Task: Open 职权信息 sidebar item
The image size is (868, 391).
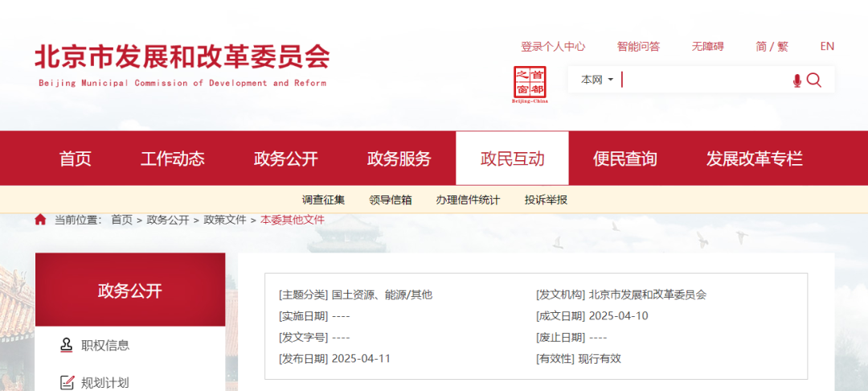Action: pyautogui.click(x=105, y=346)
